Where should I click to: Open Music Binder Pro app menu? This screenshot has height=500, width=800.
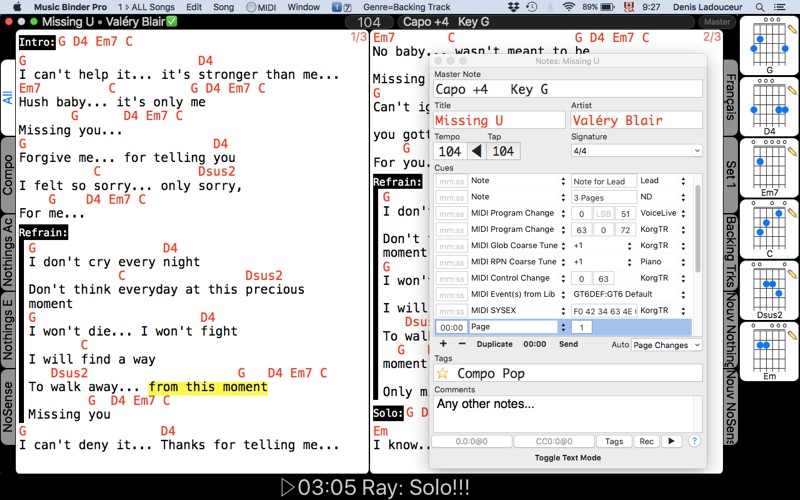pyautogui.click(x=70, y=7)
